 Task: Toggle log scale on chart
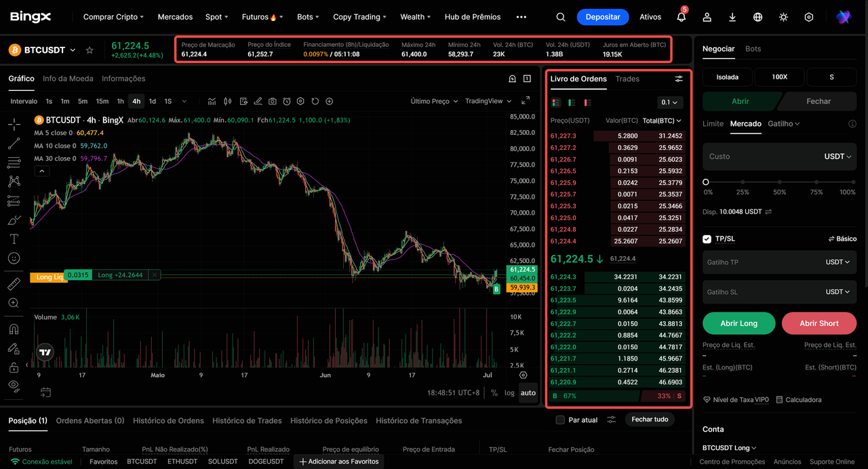509,393
